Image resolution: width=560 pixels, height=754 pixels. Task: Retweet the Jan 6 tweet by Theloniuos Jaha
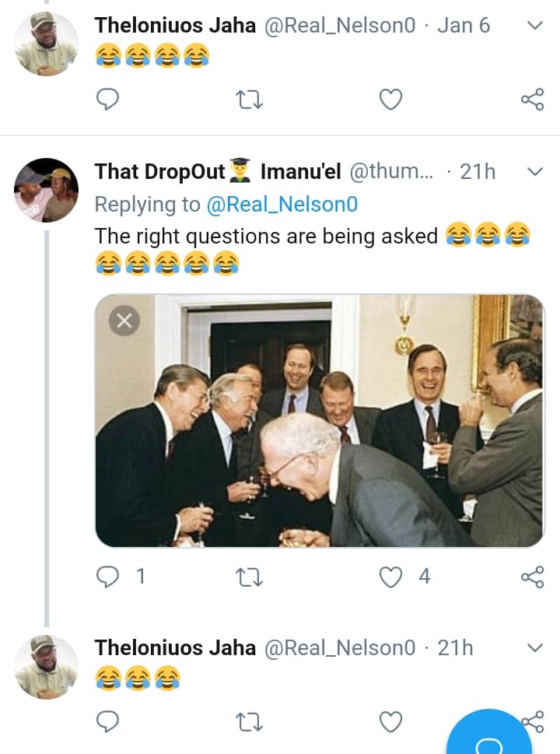click(250, 99)
